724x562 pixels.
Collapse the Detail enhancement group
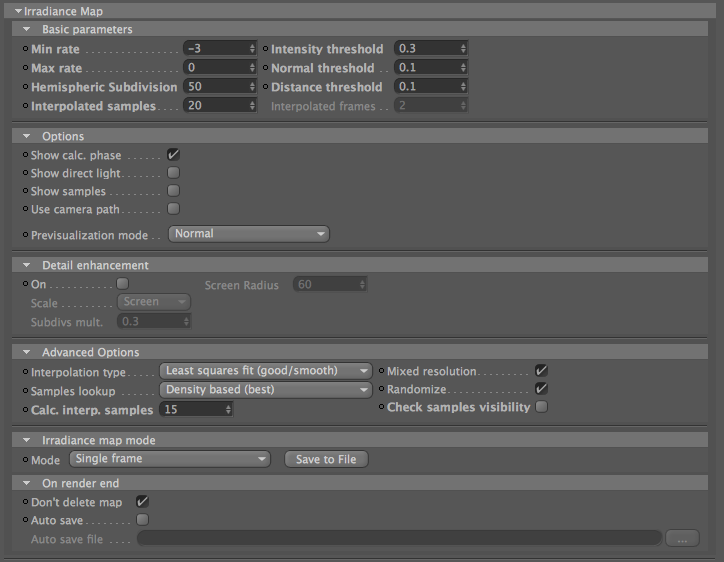[x=26, y=265]
